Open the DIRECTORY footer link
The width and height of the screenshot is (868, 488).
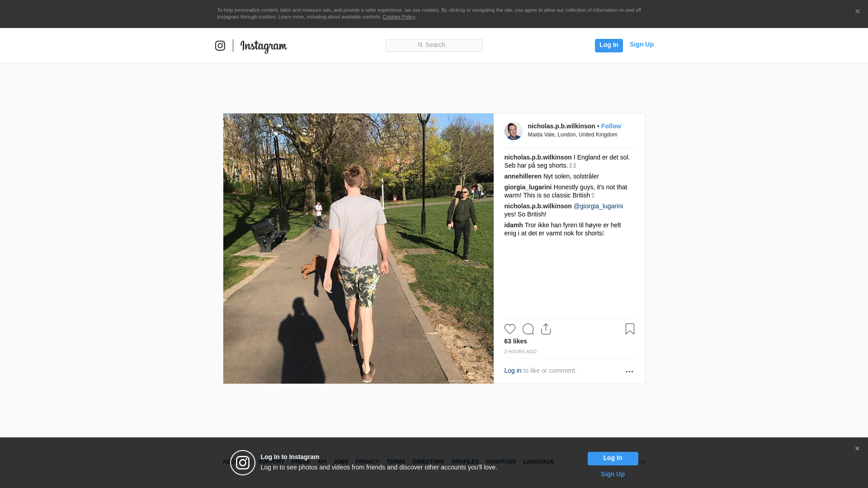pos(428,462)
